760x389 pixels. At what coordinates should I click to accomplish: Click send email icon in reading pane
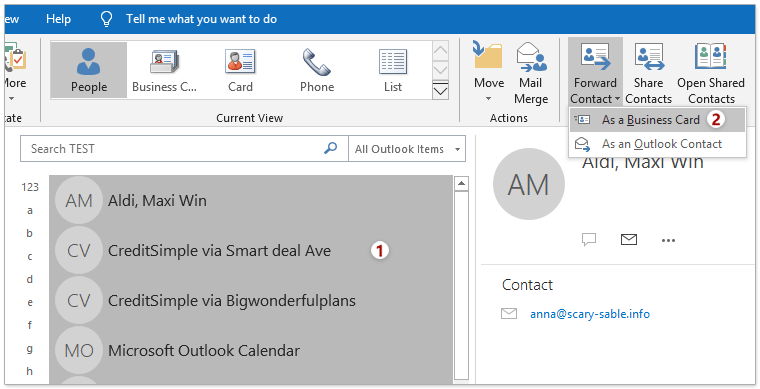(629, 239)
